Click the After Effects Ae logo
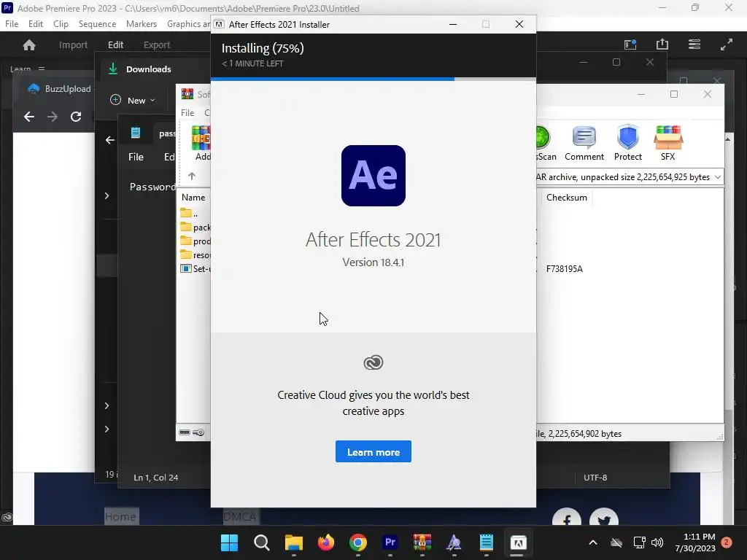Viewport: 747px width, 560px height. tap(373, 176)
